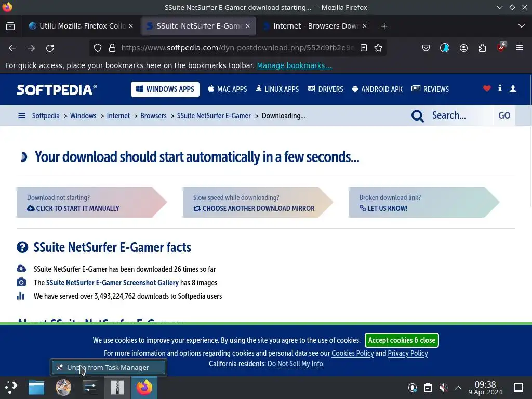The width and height of the screenshot is (532, 399).
Task: Toggle reader view in the address bar
Action: coord(364,48)
